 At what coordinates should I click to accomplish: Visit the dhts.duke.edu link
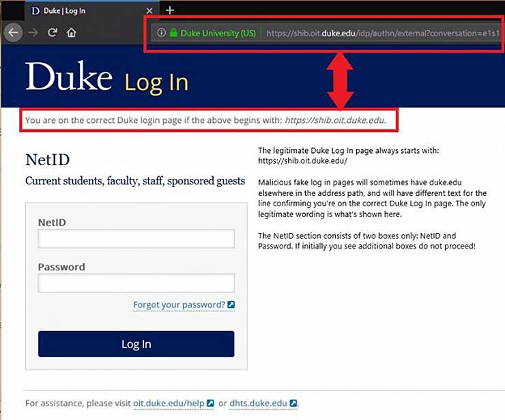[x=258, y=403]
